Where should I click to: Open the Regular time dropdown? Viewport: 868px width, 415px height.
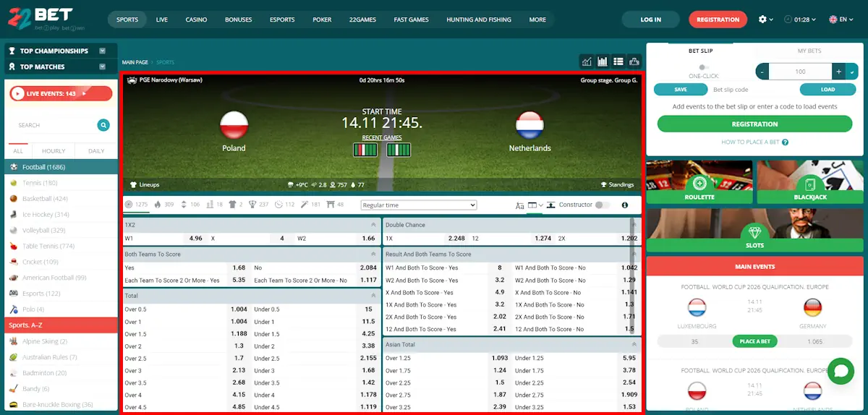tap(419, 205)
